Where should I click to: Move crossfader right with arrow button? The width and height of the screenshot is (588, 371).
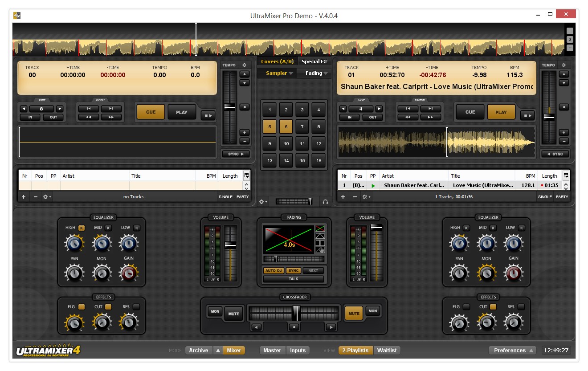[331, 327]
